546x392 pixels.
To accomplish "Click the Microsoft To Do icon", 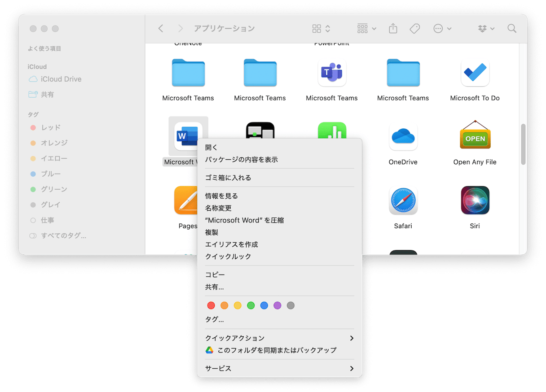I will (475, 73).
